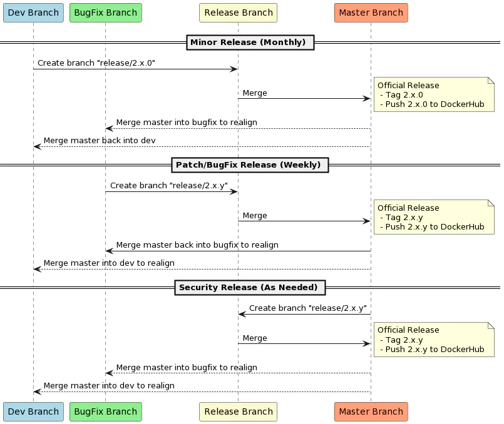
Task: Click the top Release Branch header box
Action: pos(238,13)
